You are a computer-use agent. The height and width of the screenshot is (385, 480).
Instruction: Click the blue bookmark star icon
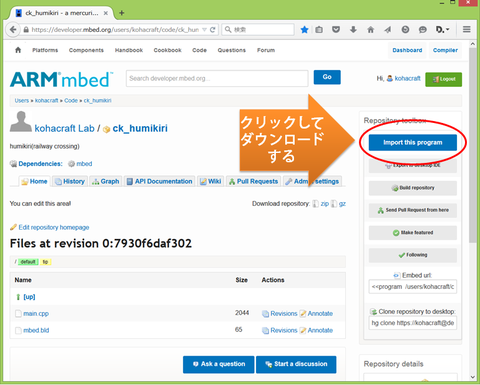click(304, 30)
